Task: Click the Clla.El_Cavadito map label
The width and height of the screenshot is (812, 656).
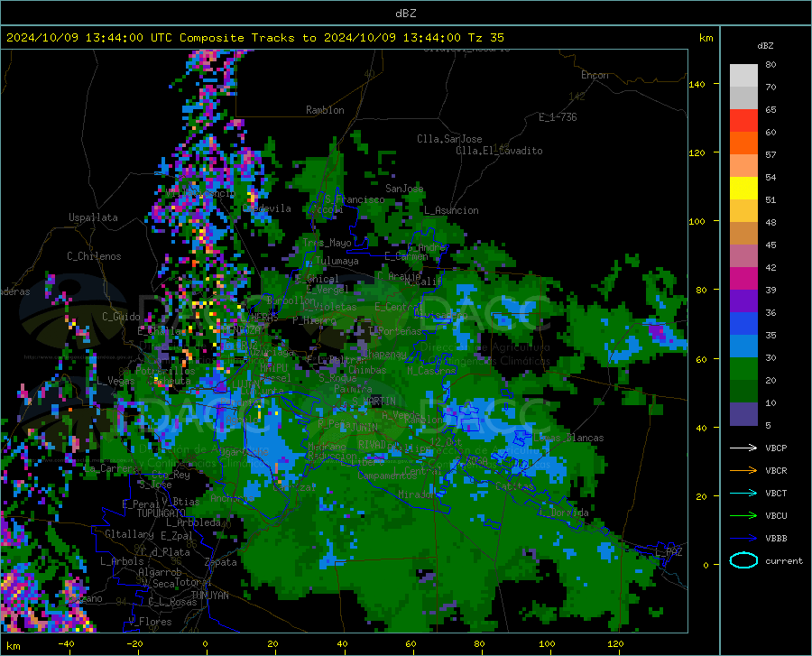Action: [499, 151]
